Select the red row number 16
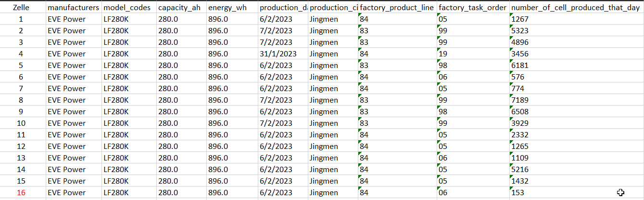 pos(20,193)
